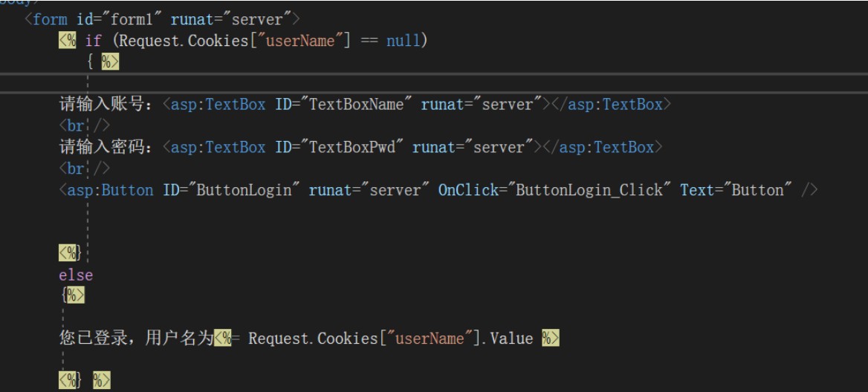The width and height of the screenshot is (868, 392).
Task: Click the .Value property in the expression
Action: 508,339
